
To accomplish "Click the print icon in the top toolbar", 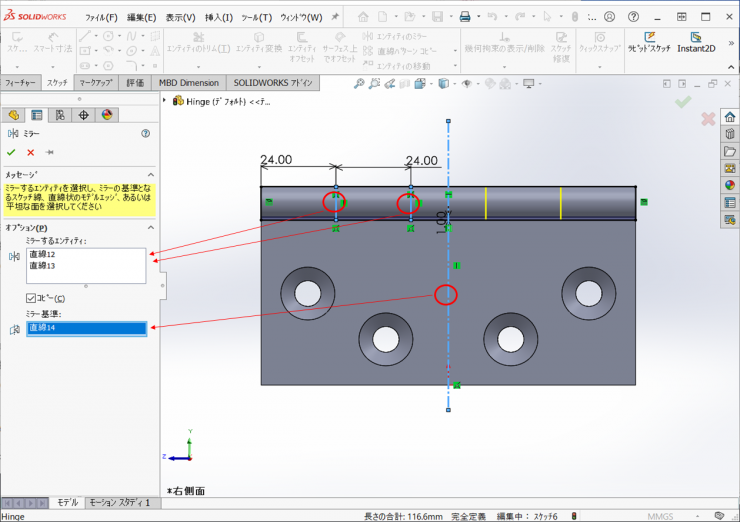I will (x=464, y=17).
